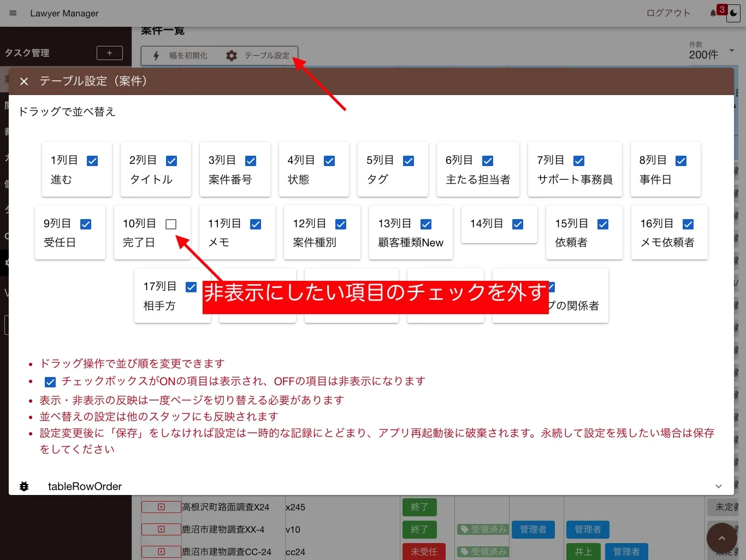
Task: Click the 幅を初期化 button
Action: coord(181,56)
